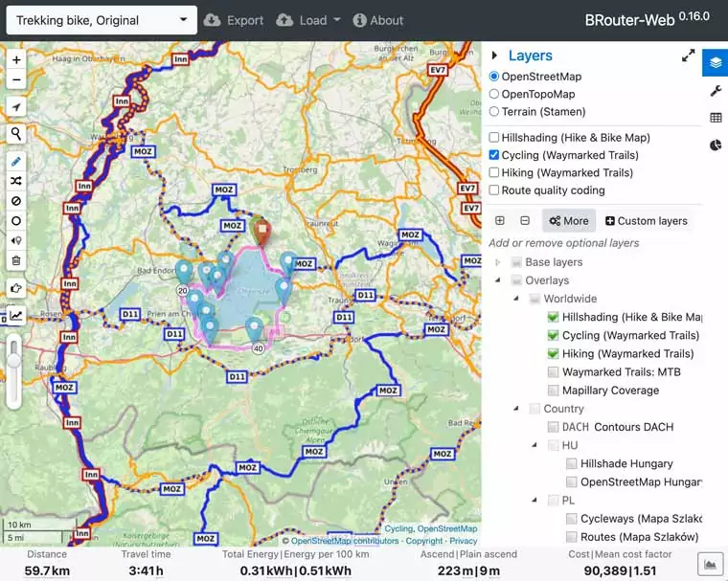Viewport: 728px width, 581px height.
Task: Check Hillshade Hungary layer
Action: (571, 463)
